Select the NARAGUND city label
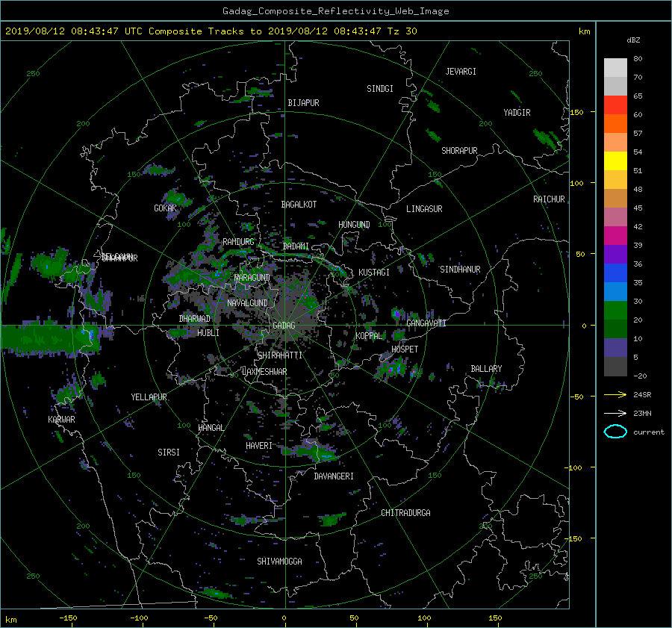Screen dimensions: 672x628 coord(252,278)
